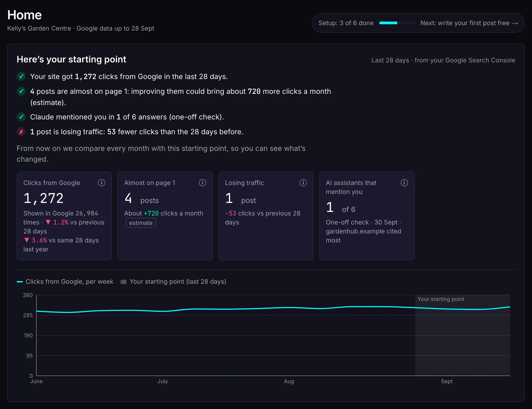The height and width of the screenshot is (409, 532).
Task: Click 'Kelly's Garden Centre' subtitle text
Action: [39, 28]
